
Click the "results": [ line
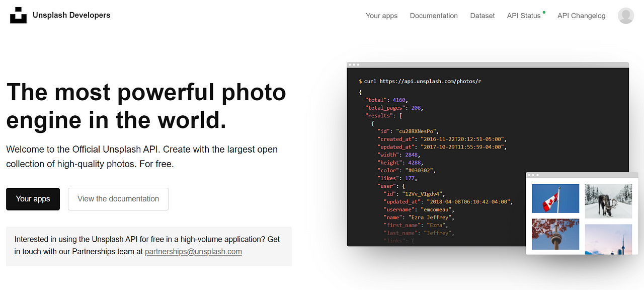coord(384,116)
